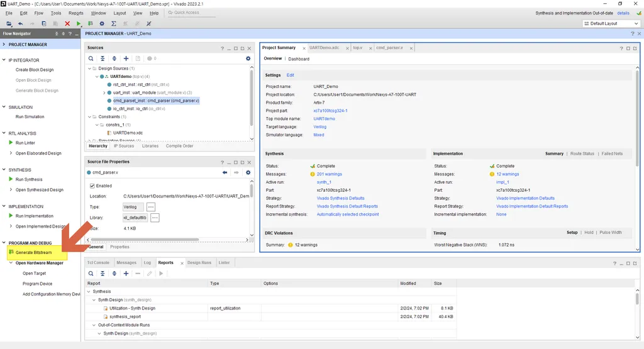The width and height of the screenshot is (644, 349).
Task: Click the Type browse ellipsis button
Action: tap(151, 207)
